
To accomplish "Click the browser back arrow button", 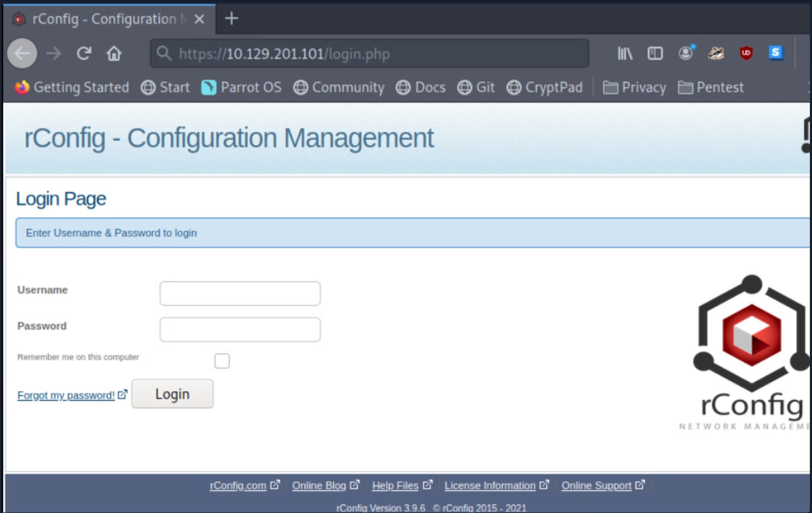I will pyautogui.click(x=22, y=53).
